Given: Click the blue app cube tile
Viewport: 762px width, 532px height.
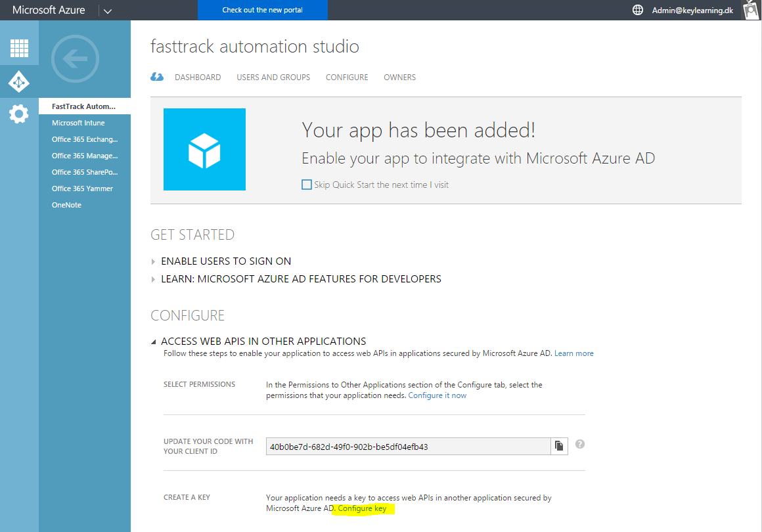Looking at the screenshot, I should pyautogui.click(x=204, y=149).
